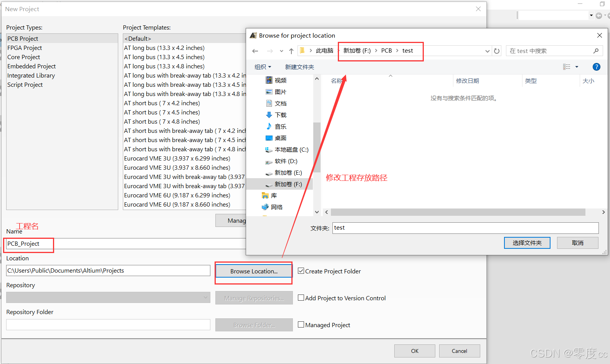Click the 取消 button
610x364 pixels.
pos(577,243)
